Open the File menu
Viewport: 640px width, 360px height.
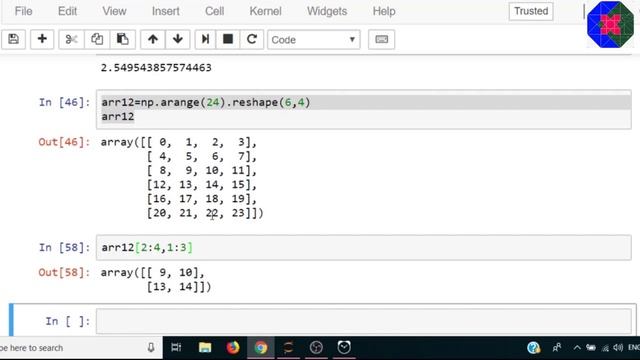pyautogui.click(x=23, y=11)
